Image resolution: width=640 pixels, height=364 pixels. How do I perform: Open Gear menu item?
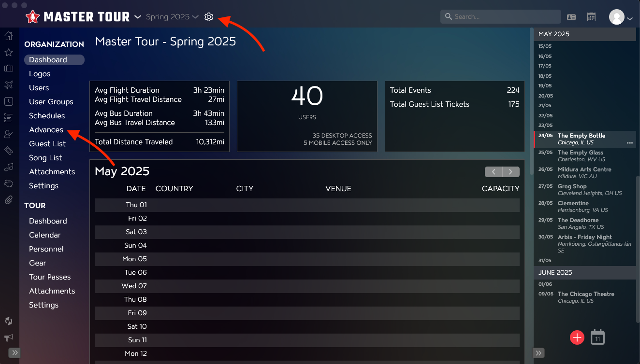[37, 263]
